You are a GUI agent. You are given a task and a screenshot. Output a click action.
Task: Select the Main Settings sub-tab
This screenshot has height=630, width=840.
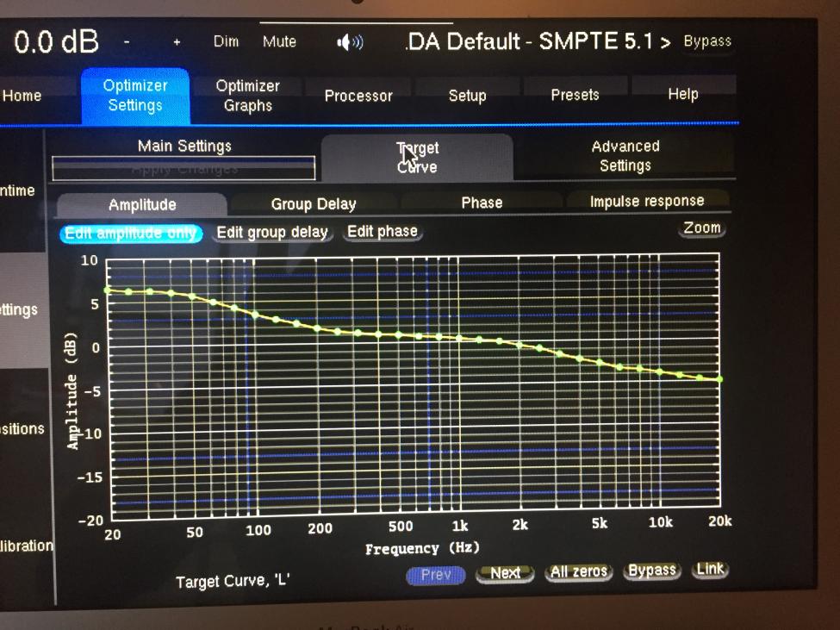click(x=184, y=146)
